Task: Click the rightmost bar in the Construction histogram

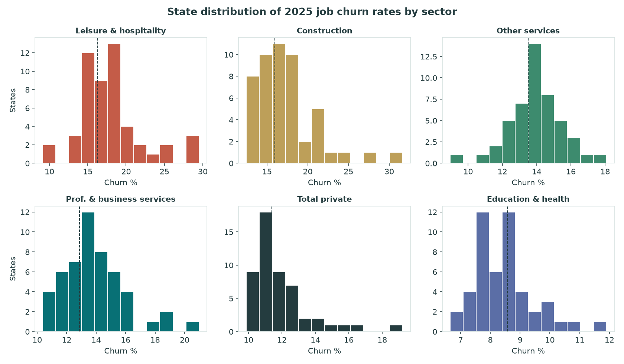Action: click(396, 158)
